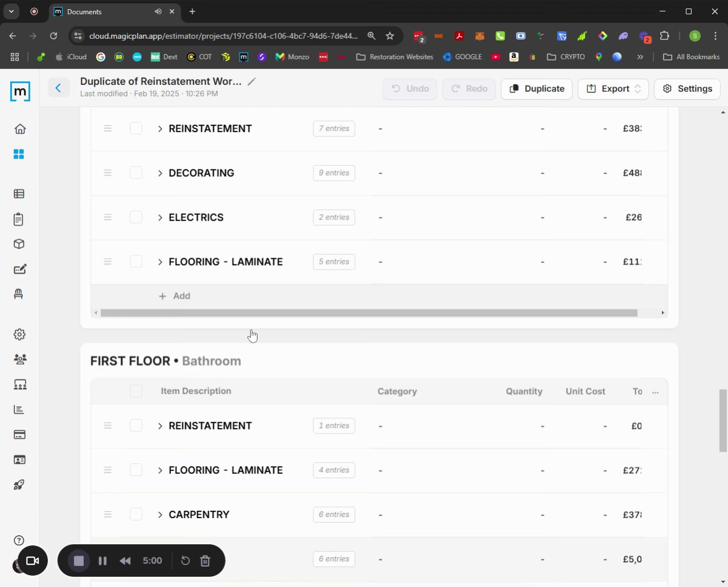This screenshot has height=587, width=728.
Task: Open the clipboard reports icon in sidebar
Action: 19,219
